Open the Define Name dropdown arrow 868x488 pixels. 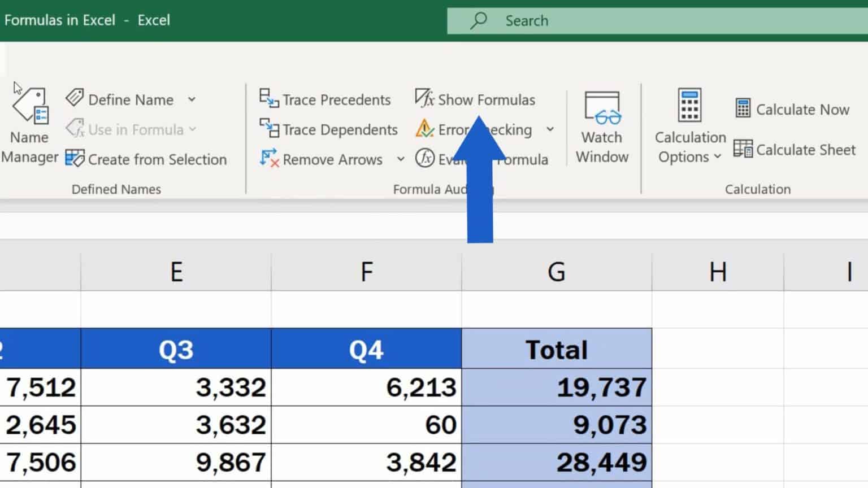tap(192, 99)
